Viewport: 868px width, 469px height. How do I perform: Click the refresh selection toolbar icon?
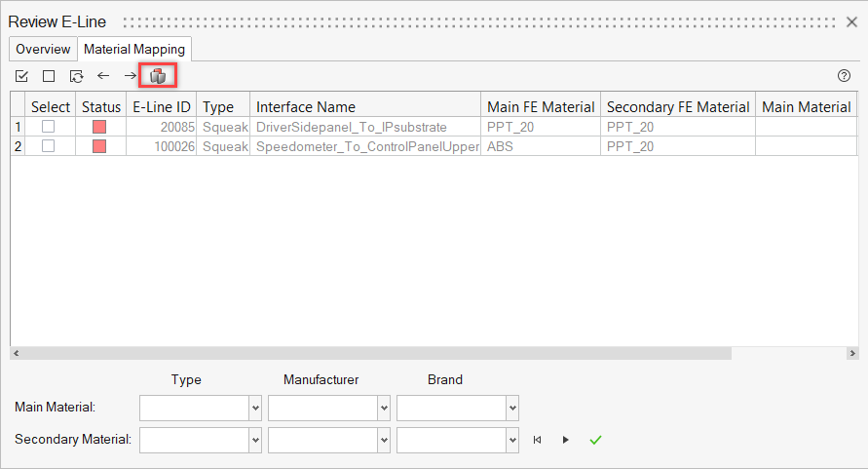(76, 76)
